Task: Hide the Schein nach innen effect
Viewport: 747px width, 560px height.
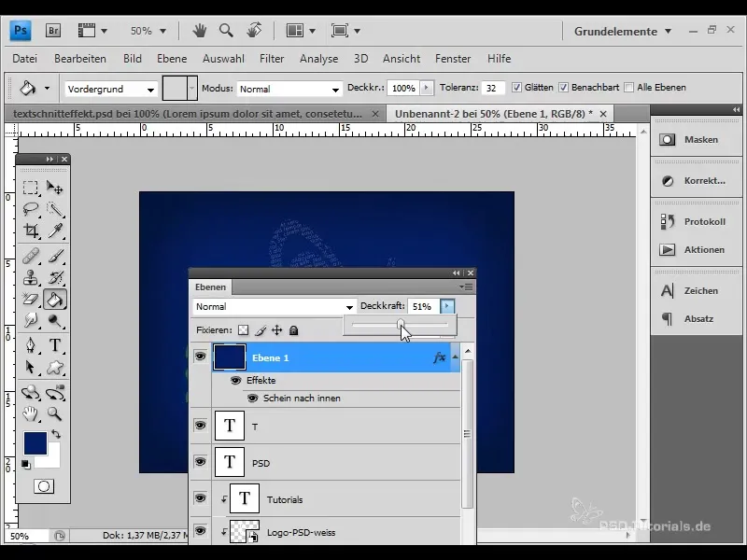Action: point(252,399)
